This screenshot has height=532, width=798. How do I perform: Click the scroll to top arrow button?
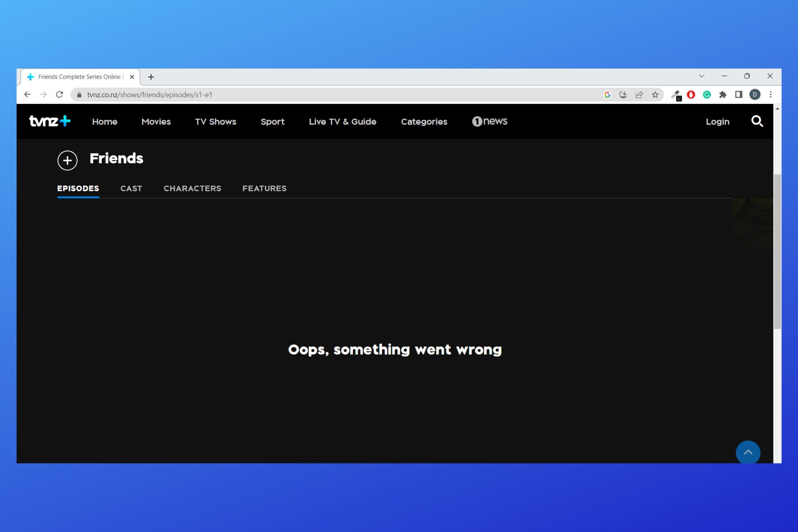749,452
